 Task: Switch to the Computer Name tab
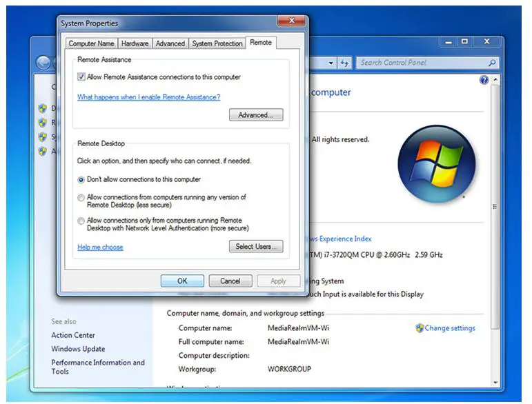91,43
